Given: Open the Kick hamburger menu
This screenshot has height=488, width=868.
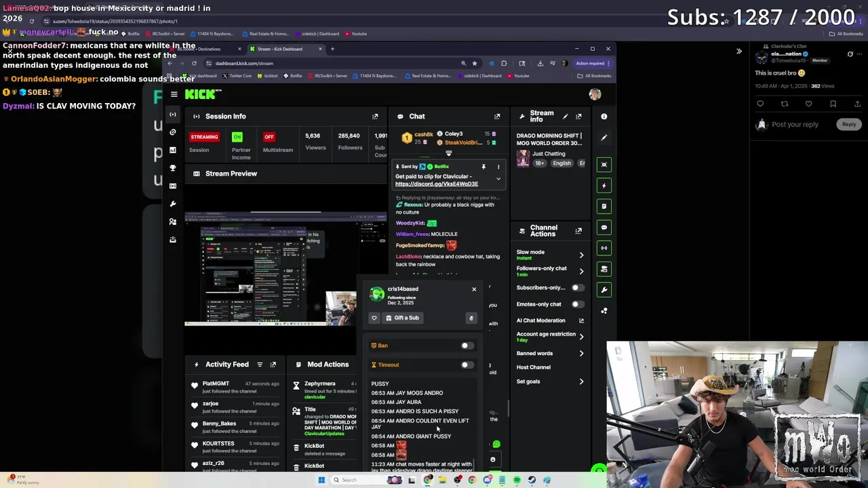Looking at the screenshot, I should pos(174,94).
